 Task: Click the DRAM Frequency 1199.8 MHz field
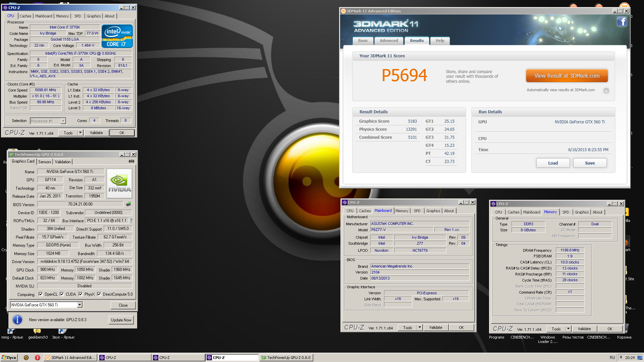(570, 250)
